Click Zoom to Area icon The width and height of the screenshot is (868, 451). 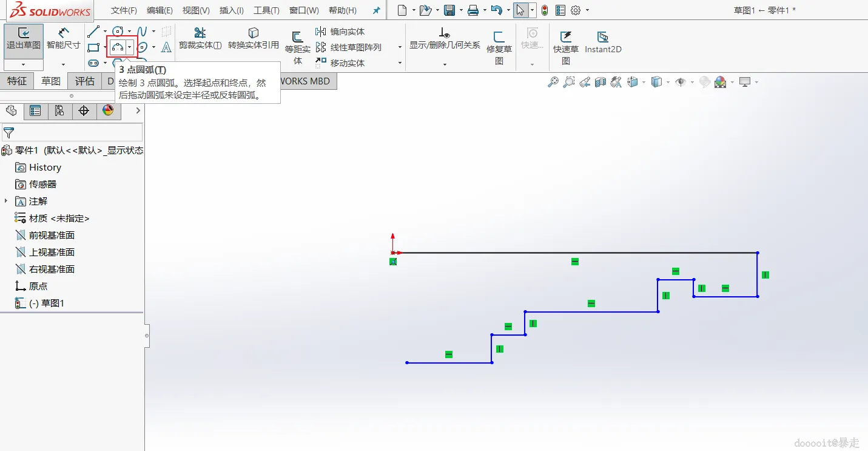569,82
